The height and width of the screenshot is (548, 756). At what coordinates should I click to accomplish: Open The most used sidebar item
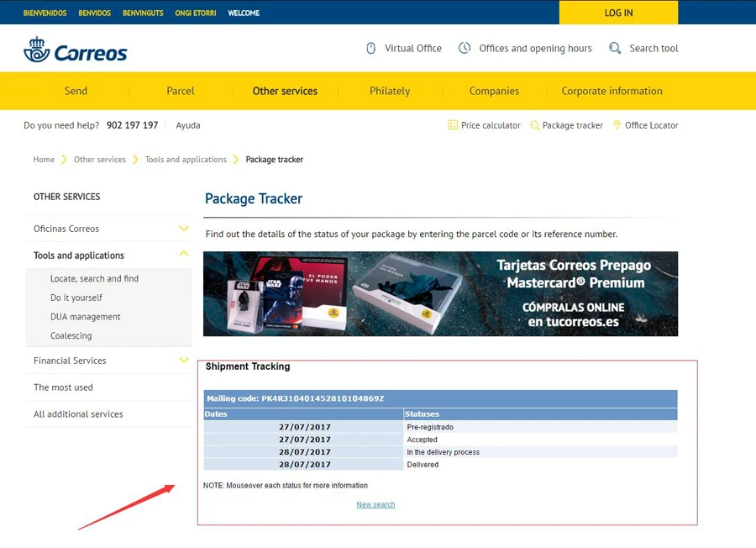[63, 387]
